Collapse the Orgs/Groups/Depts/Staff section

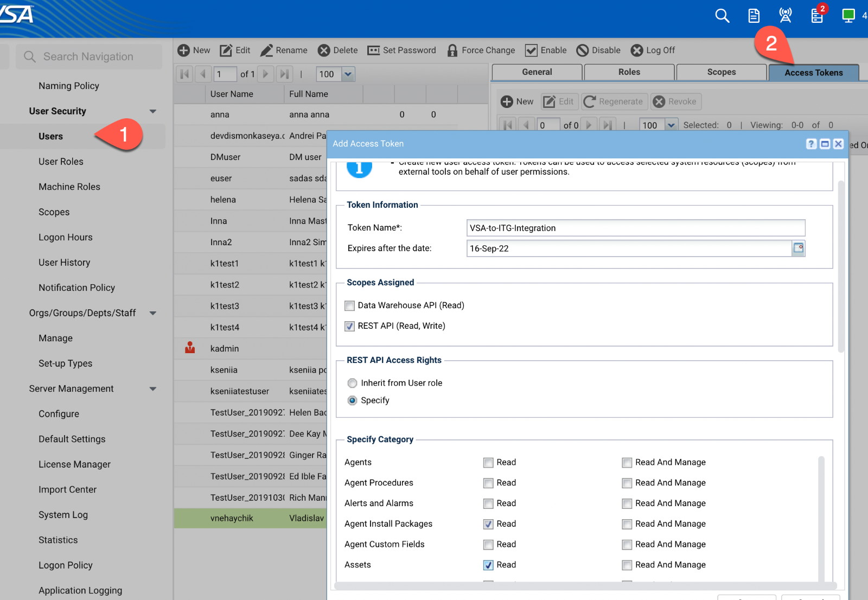pos(153,313)
